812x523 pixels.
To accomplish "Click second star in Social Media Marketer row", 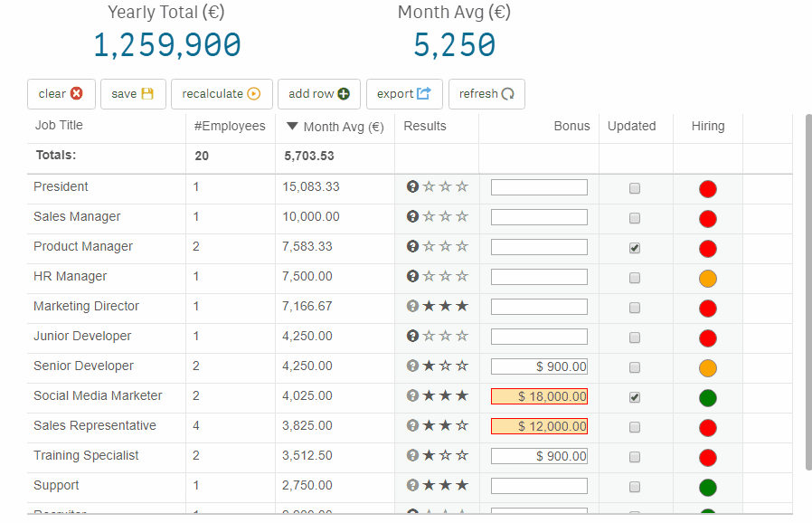I will point(446,396).
